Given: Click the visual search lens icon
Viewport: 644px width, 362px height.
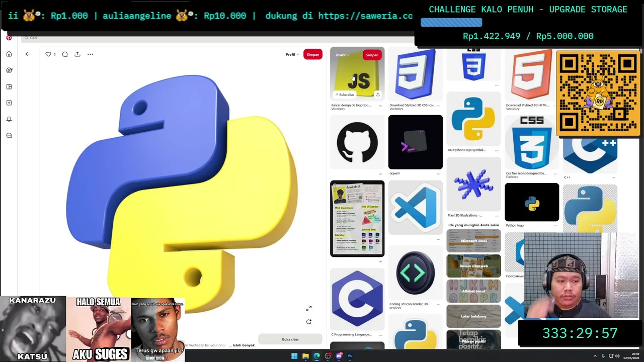Looking at the screenshot, I should [309, 322].
